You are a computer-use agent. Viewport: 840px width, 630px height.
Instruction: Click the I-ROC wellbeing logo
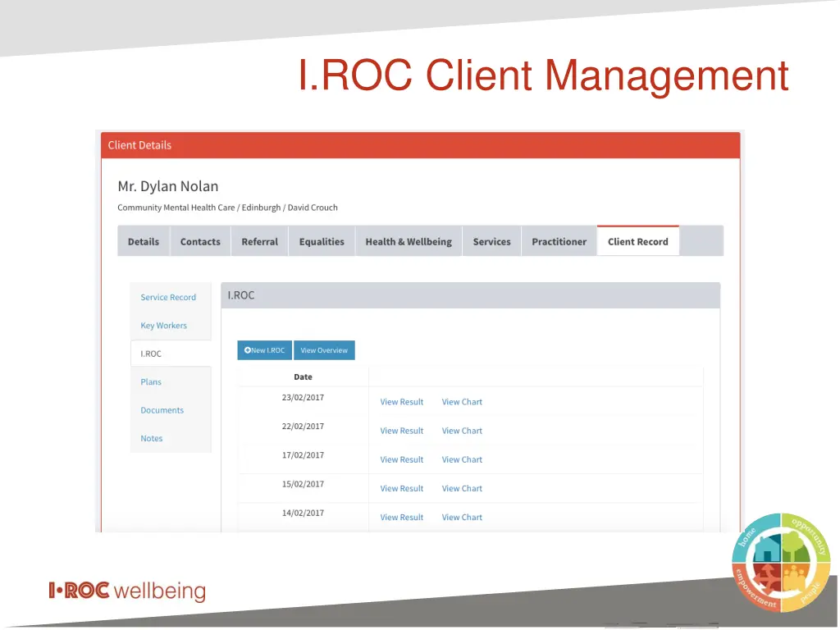[127, 591]
